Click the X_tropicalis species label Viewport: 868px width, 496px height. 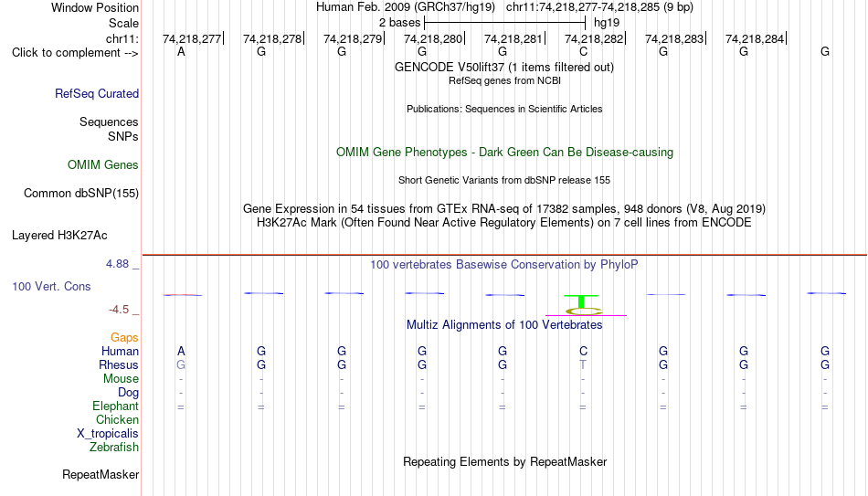[108, 434]
